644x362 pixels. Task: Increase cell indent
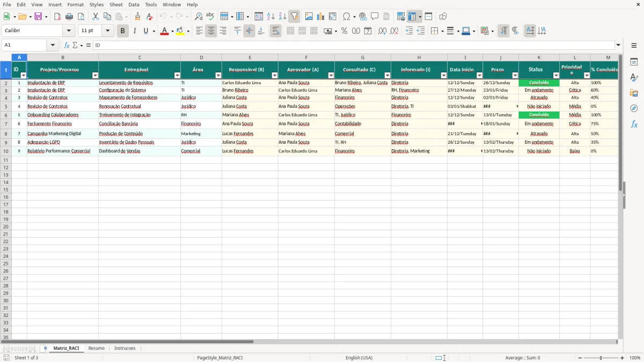click(x=409, y=31)
